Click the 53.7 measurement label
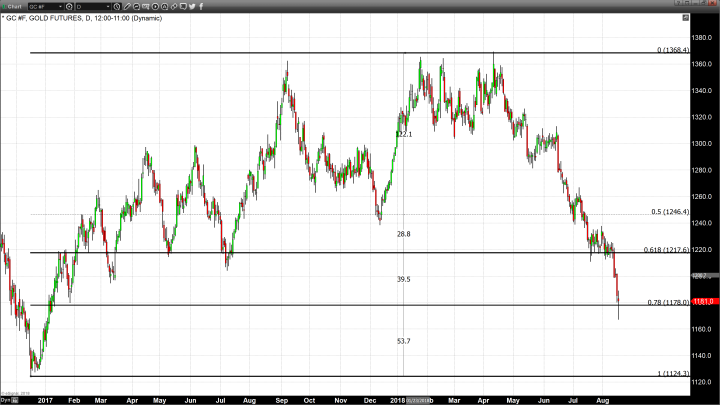720x405 pixels. (x=404, y=341)
